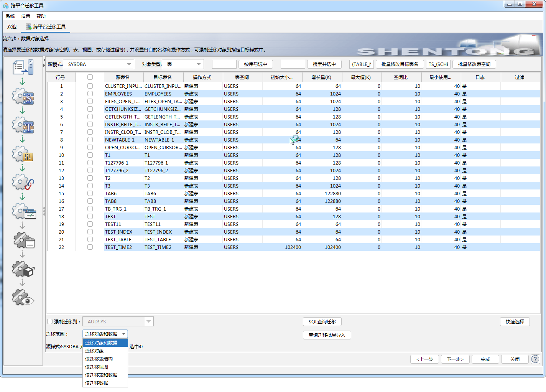Open the 源模式 SYSDBA dropdown
Screen dimensions: 546x392
[98, 64]
